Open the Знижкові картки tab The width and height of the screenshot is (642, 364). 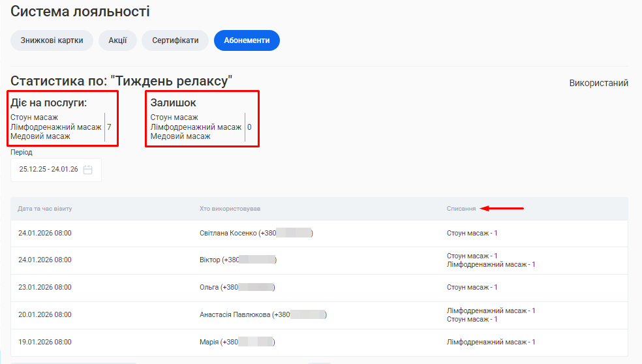point(52,40)
